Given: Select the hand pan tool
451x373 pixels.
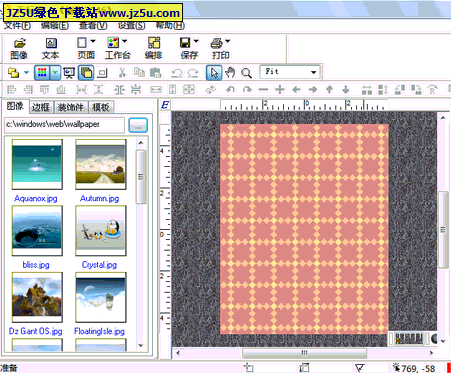Looking at the screenshot, I should (230, 72).
